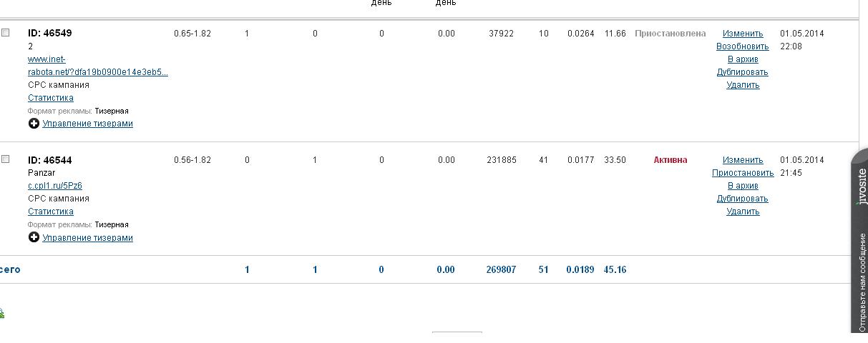Expand Управление тизерами for Panzar campaign
This screenshot has width=868, height=343.
(87, 237)
